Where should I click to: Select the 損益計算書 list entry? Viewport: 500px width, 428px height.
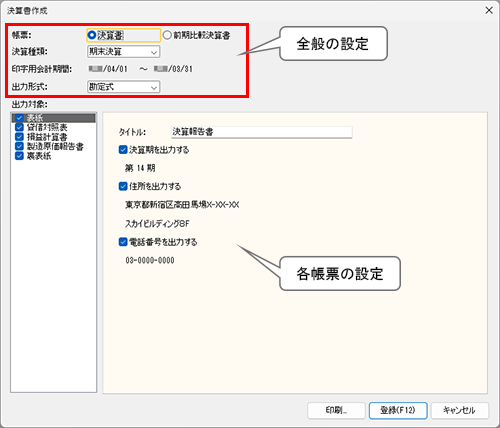[47, 137]
